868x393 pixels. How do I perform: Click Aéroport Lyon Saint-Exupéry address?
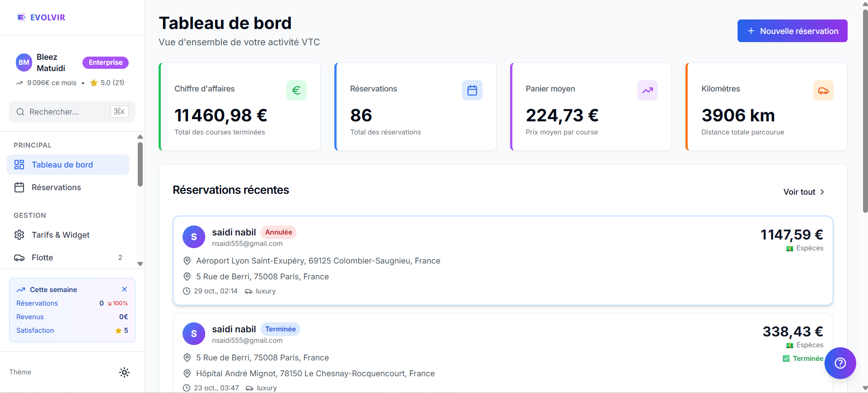318,261
